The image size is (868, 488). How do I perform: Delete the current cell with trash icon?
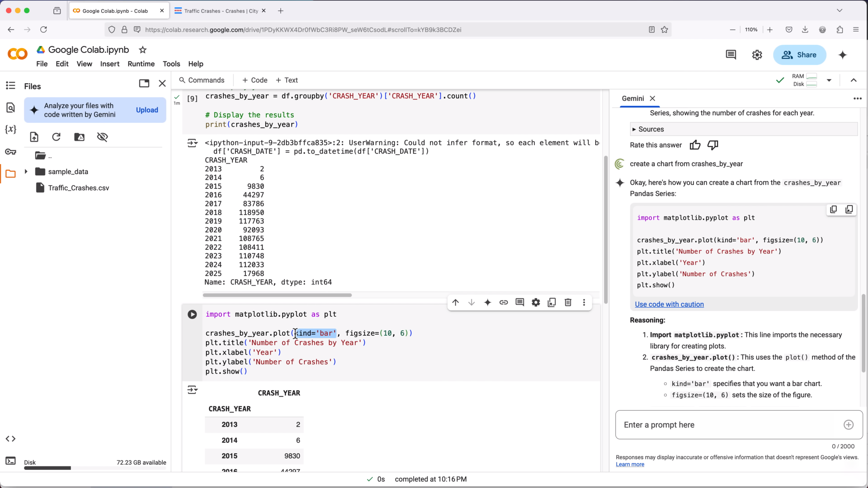click(x=568, y=303)
